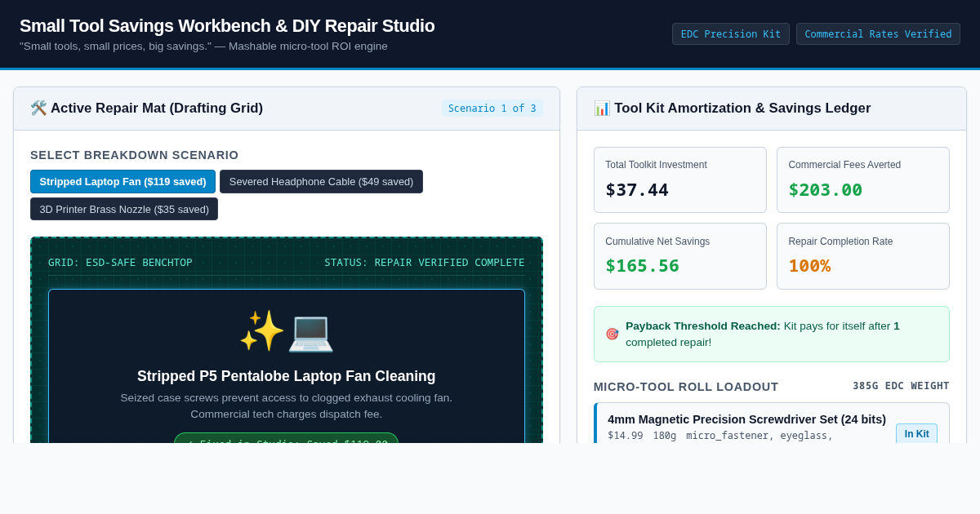The image size is (980, 514).
Task: Click Total Toolkit Investment $37.44 value
Action: click(637, 190)
